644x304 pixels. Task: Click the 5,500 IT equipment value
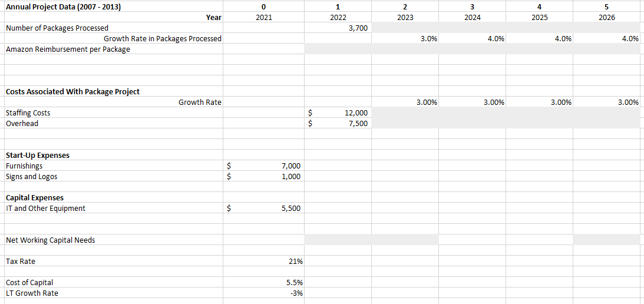tap(291, 209)
